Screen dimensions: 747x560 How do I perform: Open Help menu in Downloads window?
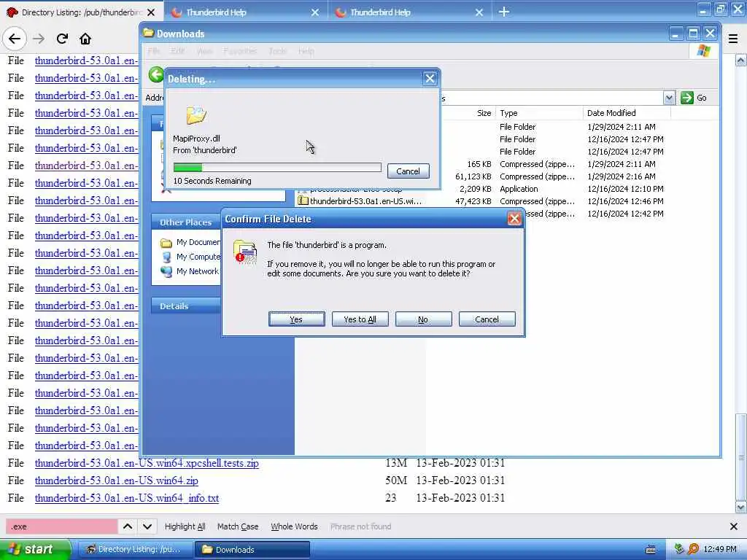click(x=306, y=51)
